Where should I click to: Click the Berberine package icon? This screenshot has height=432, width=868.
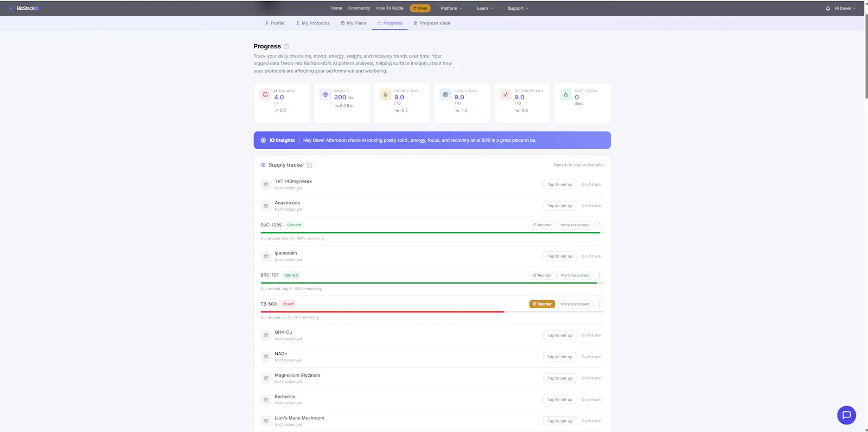coord(266,399)
